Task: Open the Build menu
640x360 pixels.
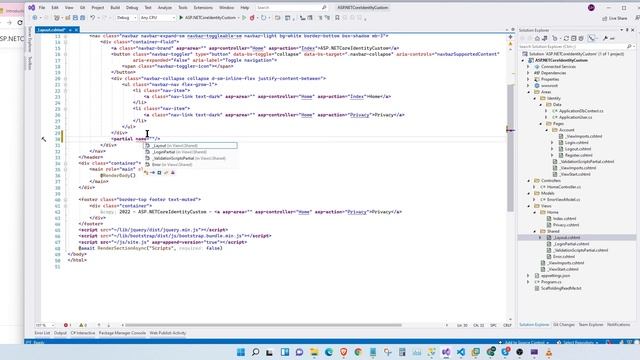Action: click(x=115, y=7)
